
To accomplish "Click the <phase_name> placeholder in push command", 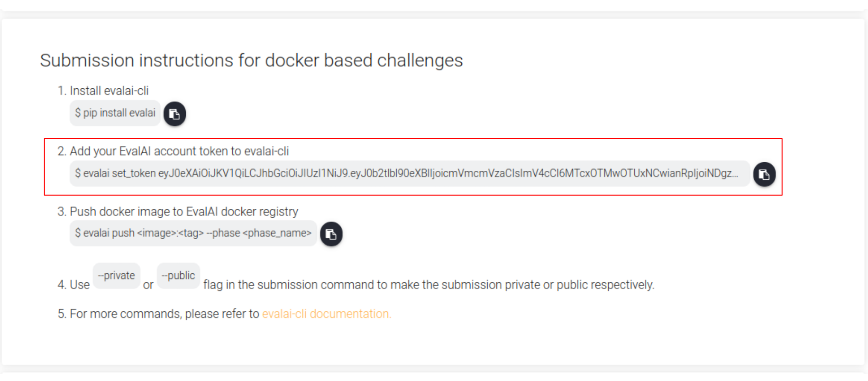I will point(277,233).
